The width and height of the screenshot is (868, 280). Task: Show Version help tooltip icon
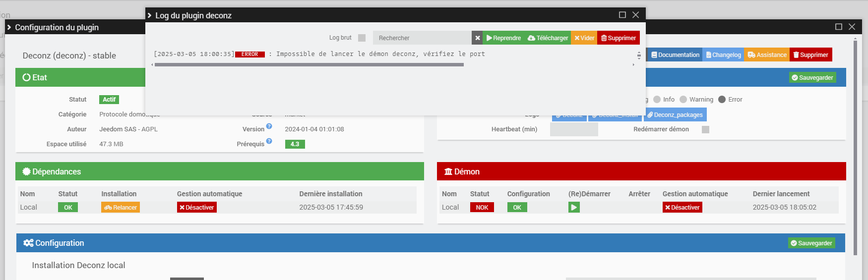[269, 126]
